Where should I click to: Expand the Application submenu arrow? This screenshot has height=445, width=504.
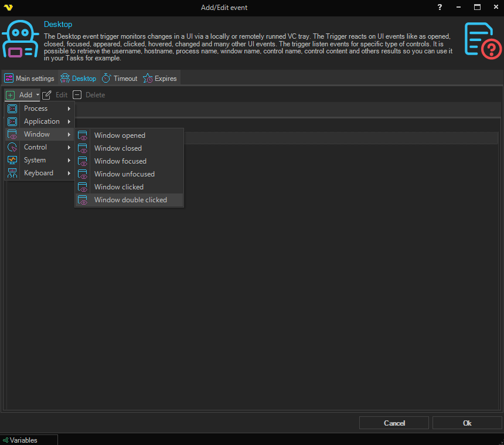69,121
